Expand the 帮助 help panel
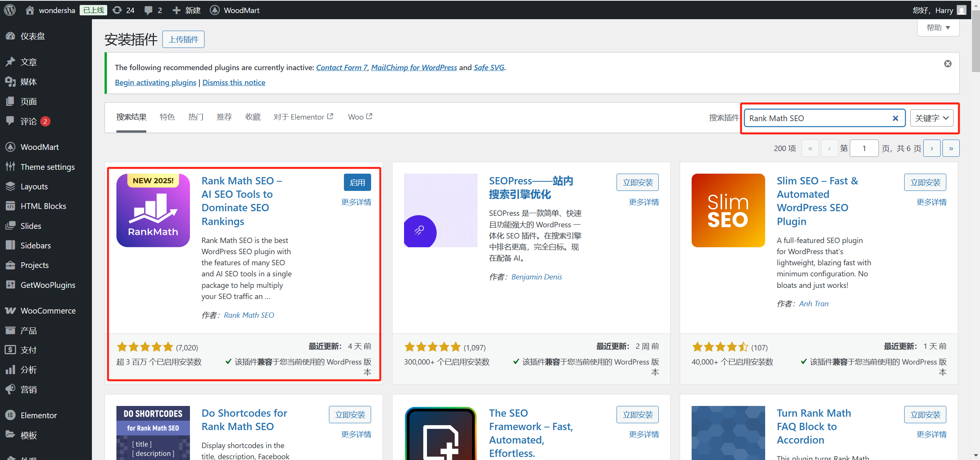This screenshot has height=460, width=980. 938,27
